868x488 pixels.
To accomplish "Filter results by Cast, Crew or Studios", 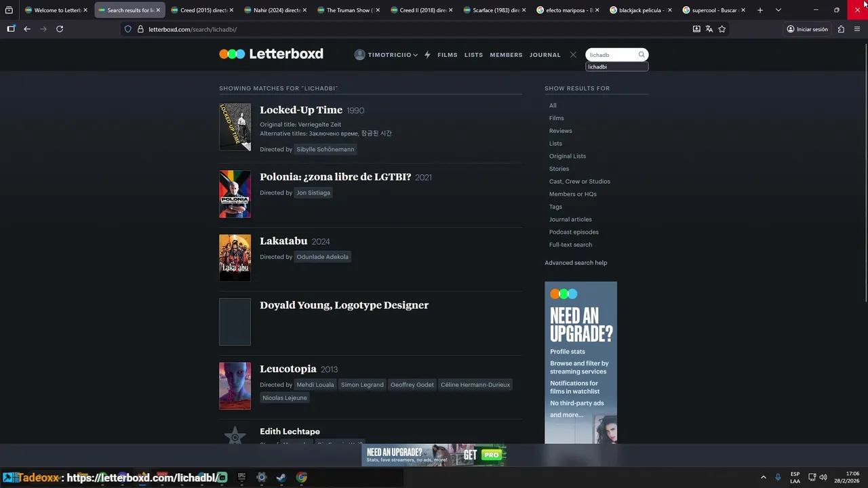I will 580,181.
